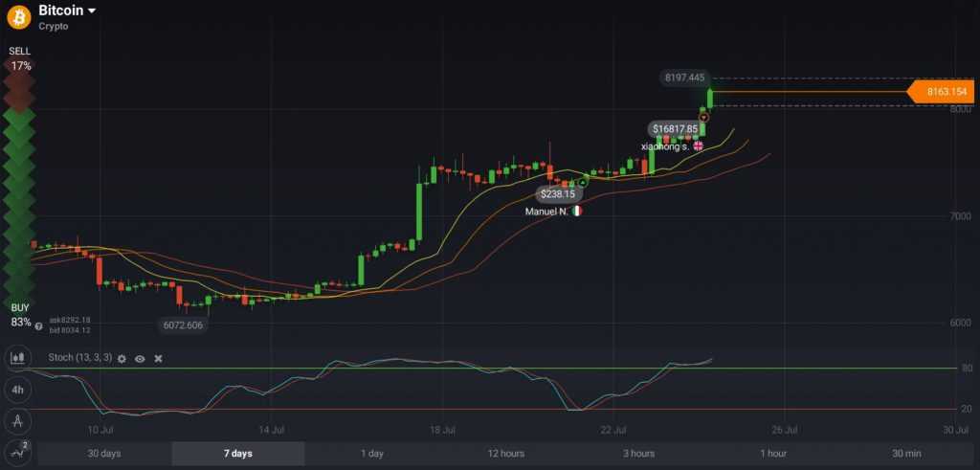Click the Crypto category label
980x470 pixels.
click(x=54, y=26)
